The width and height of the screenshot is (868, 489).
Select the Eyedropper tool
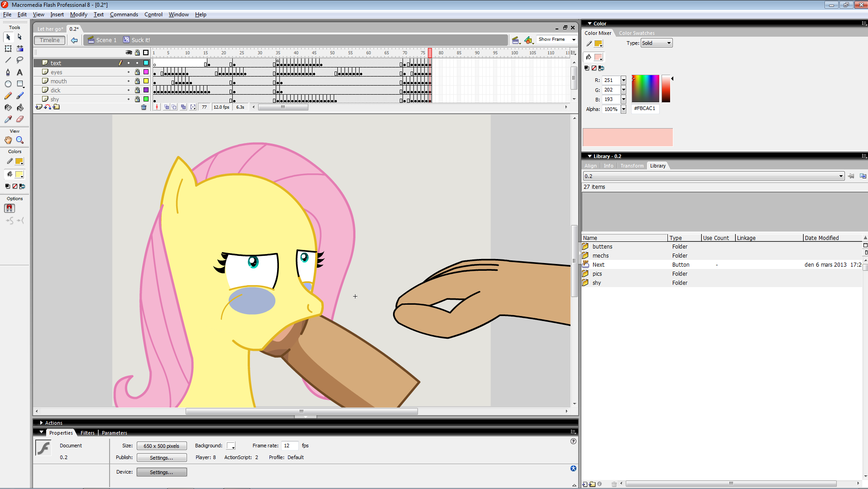pos(8,119)
